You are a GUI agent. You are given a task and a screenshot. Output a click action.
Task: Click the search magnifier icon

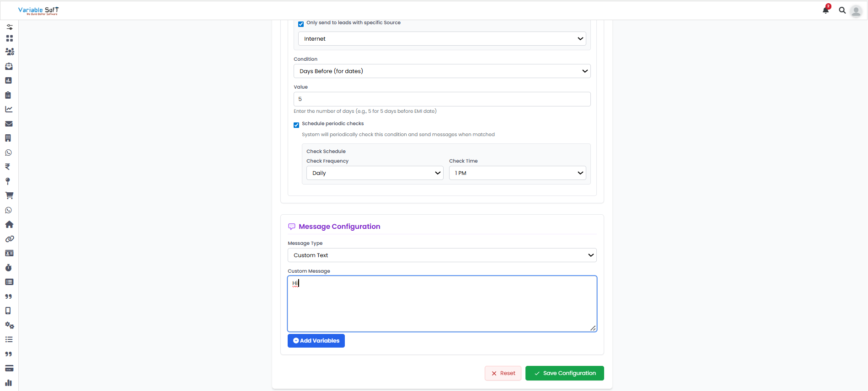point(842,10)
